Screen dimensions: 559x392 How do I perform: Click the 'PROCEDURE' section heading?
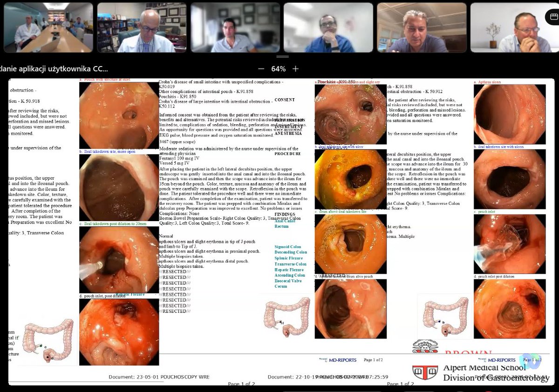(287, 154)
